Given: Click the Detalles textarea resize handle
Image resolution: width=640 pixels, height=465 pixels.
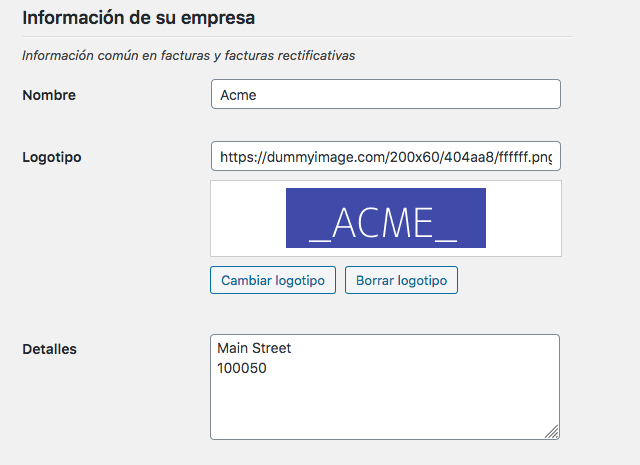Looking at the screenshot, I should click(x=552, y=432).
